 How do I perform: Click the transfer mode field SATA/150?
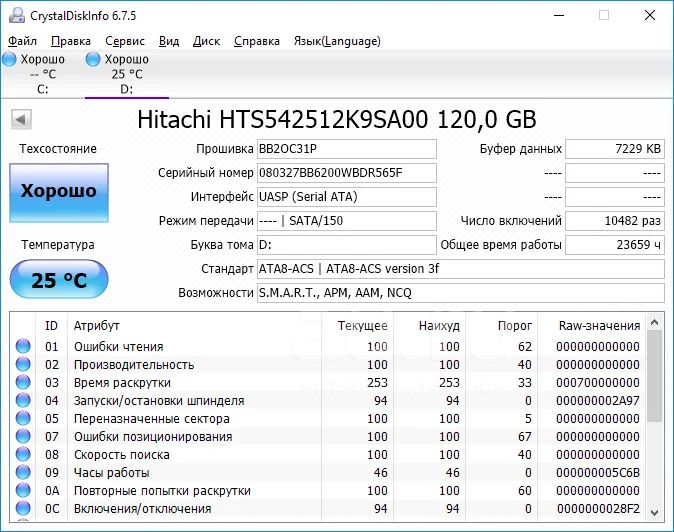347,221
